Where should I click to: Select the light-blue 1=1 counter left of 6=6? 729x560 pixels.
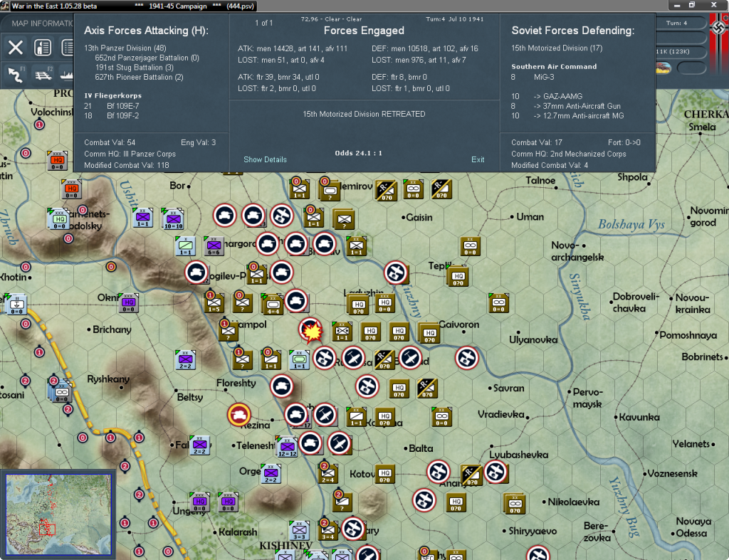pos(185,245)
